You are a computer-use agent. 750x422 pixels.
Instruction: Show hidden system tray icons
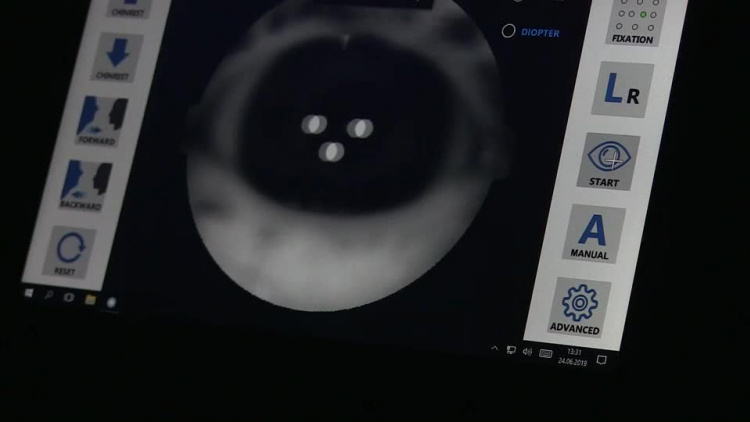pyautogui.click(x=495, y=348)
